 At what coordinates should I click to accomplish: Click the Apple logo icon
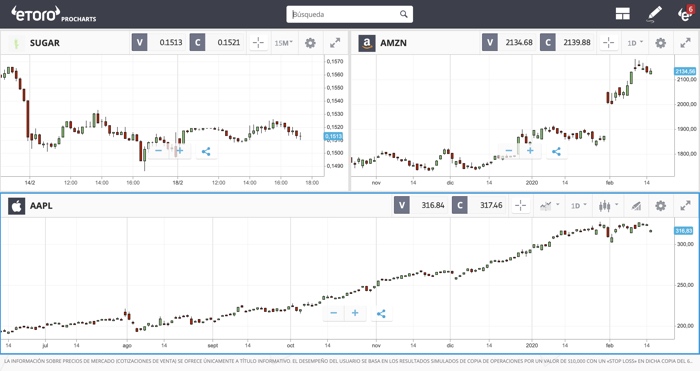pyautogui.click(x=17, y=206)
